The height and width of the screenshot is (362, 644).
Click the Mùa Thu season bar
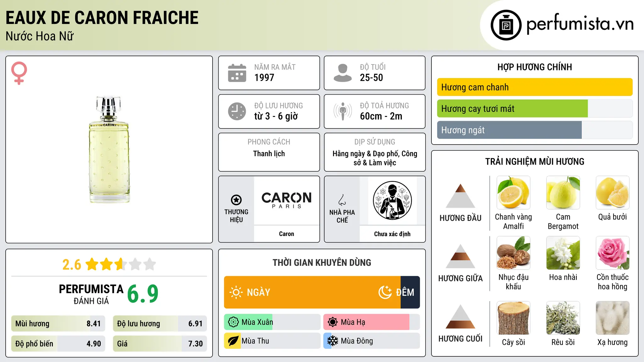(x=272, y=341)
